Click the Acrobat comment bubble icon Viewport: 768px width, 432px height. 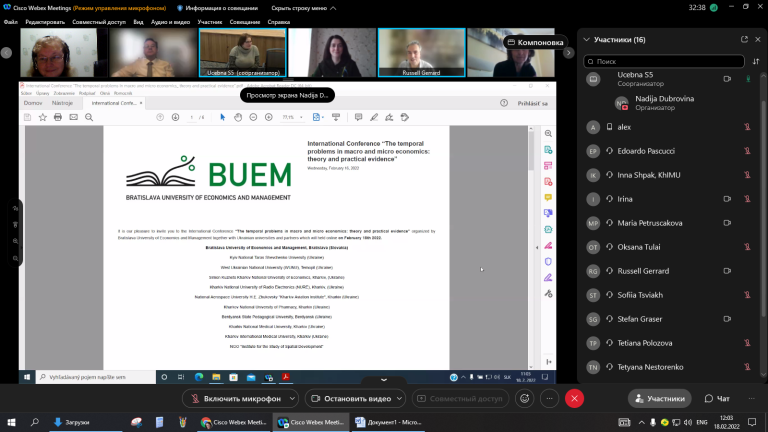[x=359, y=117]
